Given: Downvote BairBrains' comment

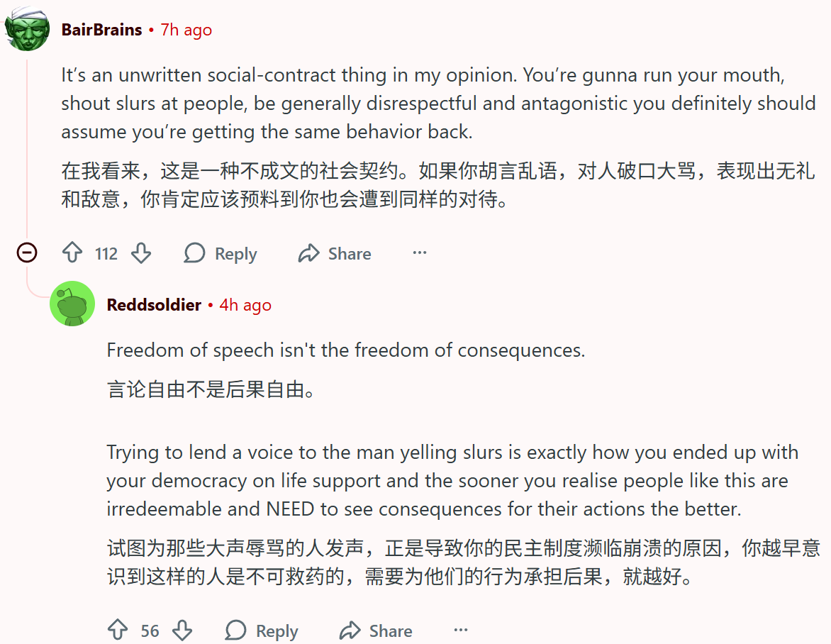Looking at the screenshot, I should tap(141, 253).
